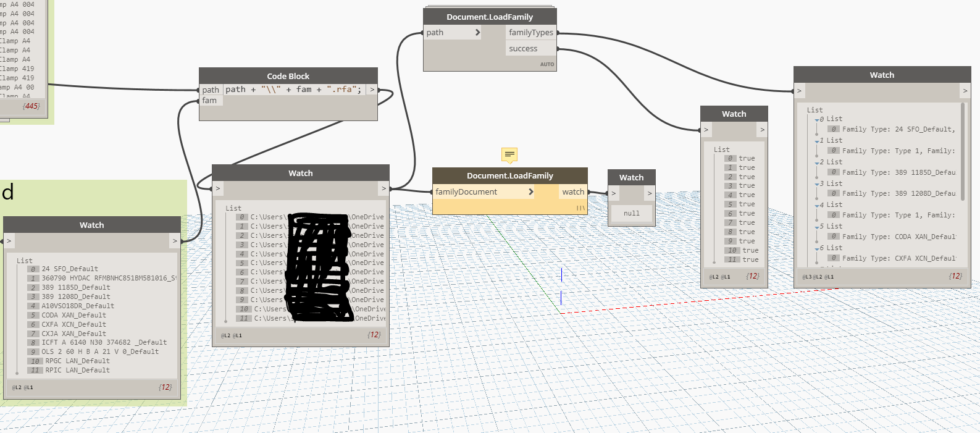The height and width of the screenshot is (433, 980).
Task: Click 'Family Type: CODA XAN_Defaul' entry
Action: (898, 237)
